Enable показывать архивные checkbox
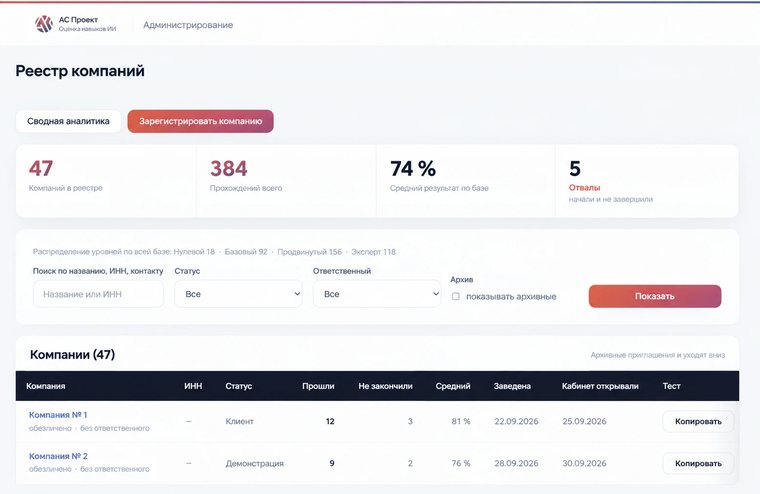Screen dimensions: 760x494 click(x=456, y=296)
